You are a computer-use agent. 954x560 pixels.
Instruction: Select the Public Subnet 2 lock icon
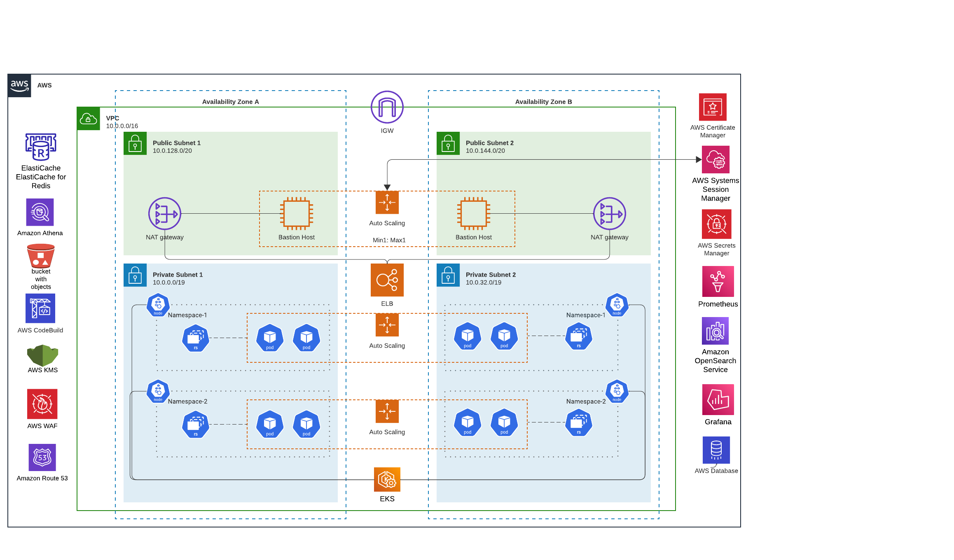click(x=448, y=143)
